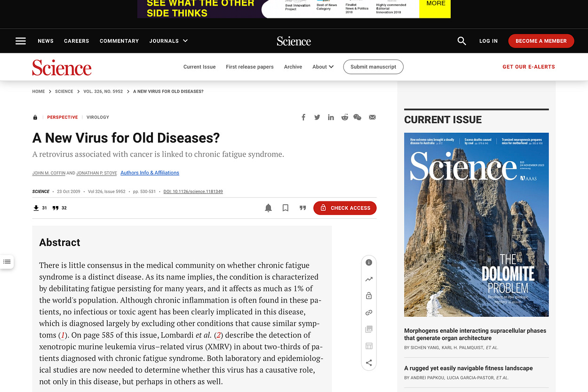Open reference 1 citation link
The width and height of the screenshot is (588, 392).
pyautogui.click(x=62, y=336)
